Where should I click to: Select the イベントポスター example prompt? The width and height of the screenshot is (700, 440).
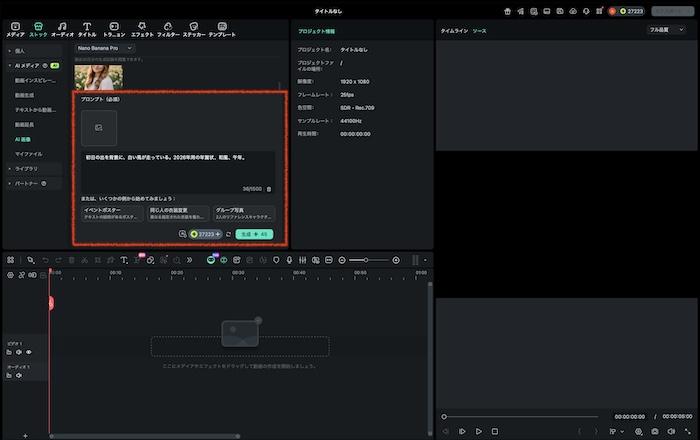pyautogui.click(x=111, y=214)
